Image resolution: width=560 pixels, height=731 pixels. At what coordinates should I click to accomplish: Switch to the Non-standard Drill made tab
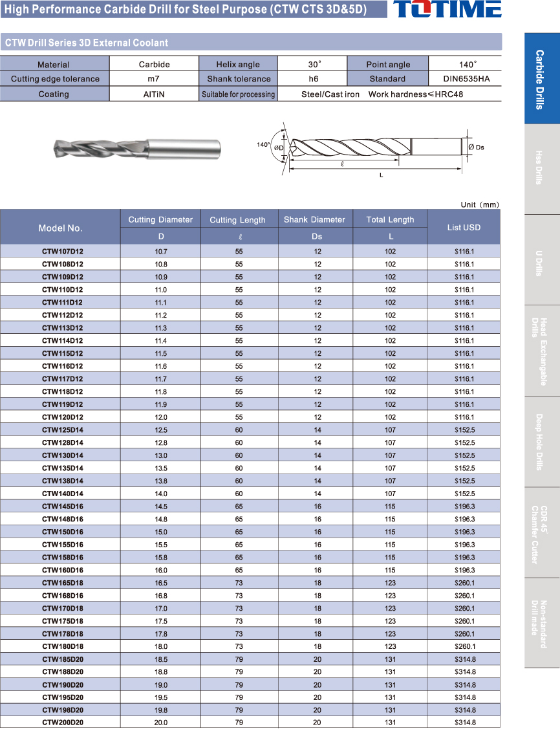pos(541,622)
